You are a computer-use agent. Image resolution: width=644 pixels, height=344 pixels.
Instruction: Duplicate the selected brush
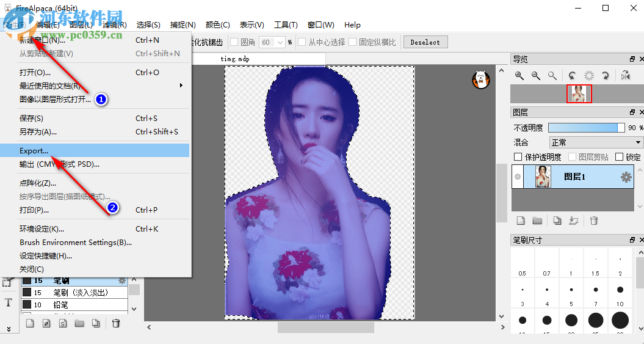96,323
